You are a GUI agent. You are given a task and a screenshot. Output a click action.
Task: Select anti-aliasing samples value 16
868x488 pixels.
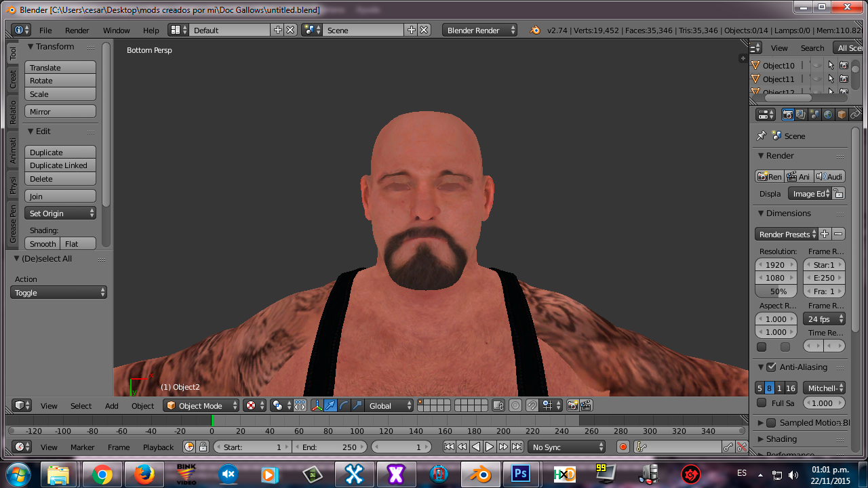790,388
